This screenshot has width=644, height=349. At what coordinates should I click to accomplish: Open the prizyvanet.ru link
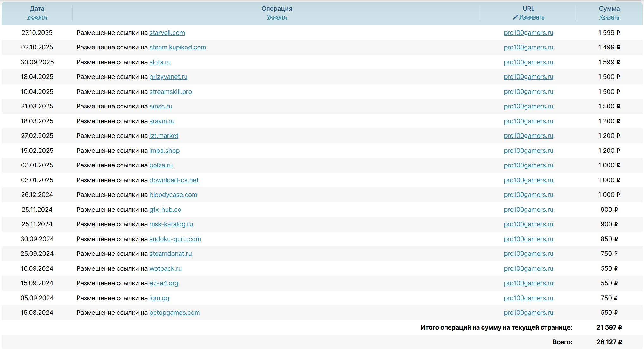[168, 77]
